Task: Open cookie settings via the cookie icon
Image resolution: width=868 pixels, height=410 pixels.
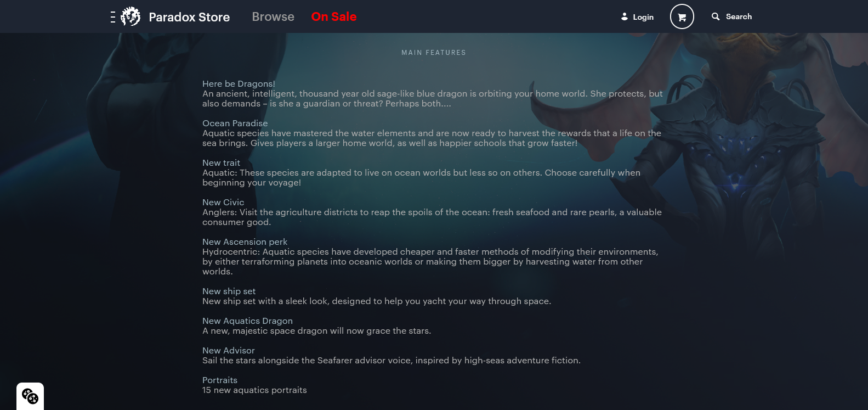Action: [x=30, y=396]
